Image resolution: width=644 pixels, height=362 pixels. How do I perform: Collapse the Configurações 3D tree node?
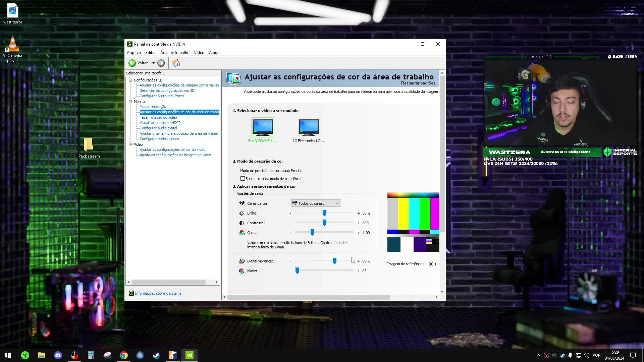[130, 80]
